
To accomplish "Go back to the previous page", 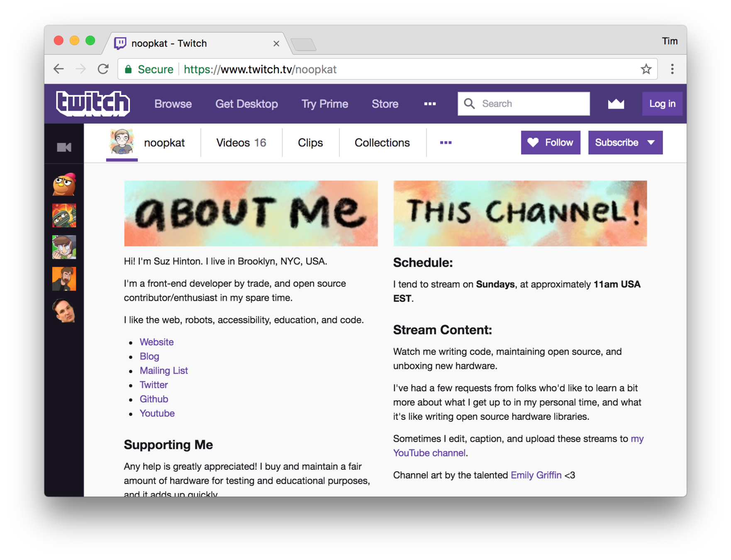I will click(x=58, y=69).
